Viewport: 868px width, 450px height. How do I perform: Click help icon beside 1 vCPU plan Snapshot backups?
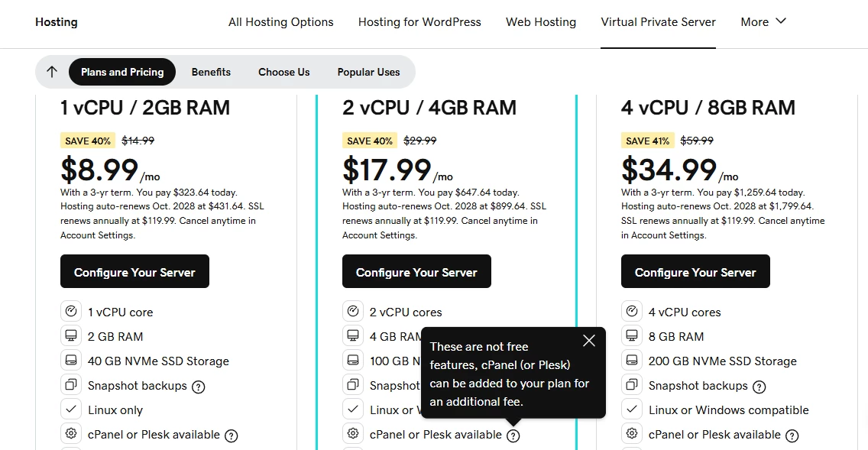click(199, 387)
